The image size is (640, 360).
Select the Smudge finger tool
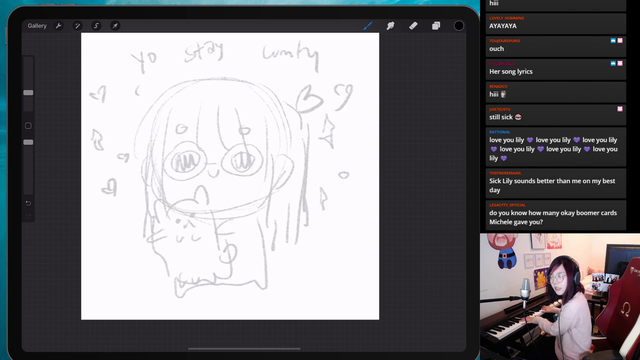coord(391,26)
